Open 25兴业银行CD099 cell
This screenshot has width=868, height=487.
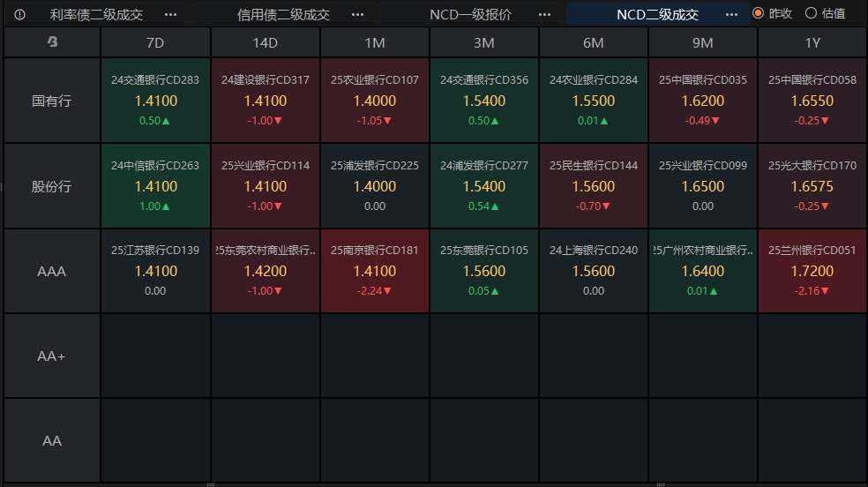[702, 186]
